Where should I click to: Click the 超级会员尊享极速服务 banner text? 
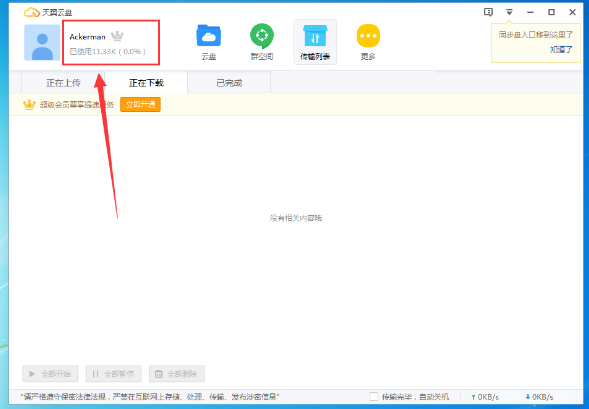pyautogui.click(x=77, y=104)
